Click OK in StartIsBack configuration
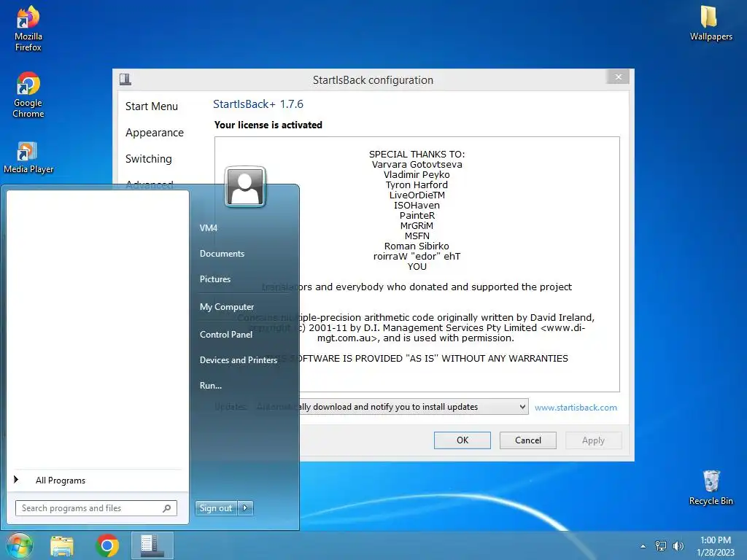Screen dimensions: 747x560 [462, 440]
